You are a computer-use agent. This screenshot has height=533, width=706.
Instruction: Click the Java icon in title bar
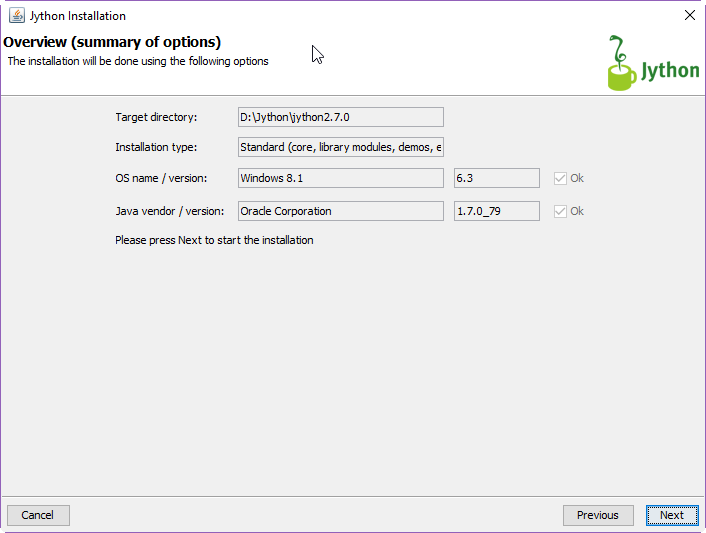click(x=17, y=15)
